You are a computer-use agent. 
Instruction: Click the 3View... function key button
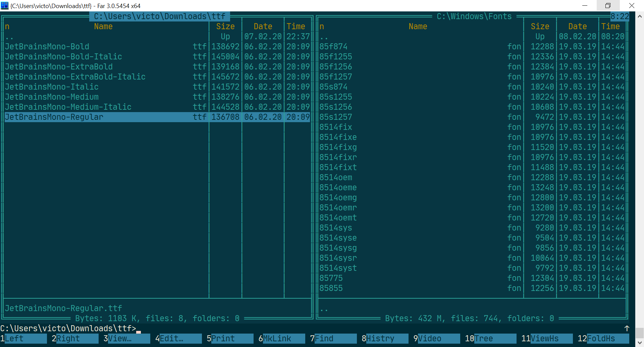click(x=127, y=338)
